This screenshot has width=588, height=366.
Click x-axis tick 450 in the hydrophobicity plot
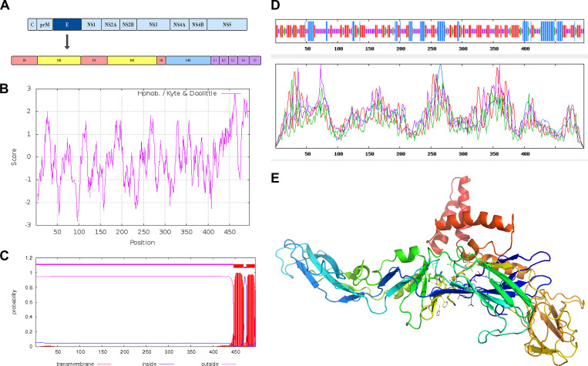pos(230,232)
